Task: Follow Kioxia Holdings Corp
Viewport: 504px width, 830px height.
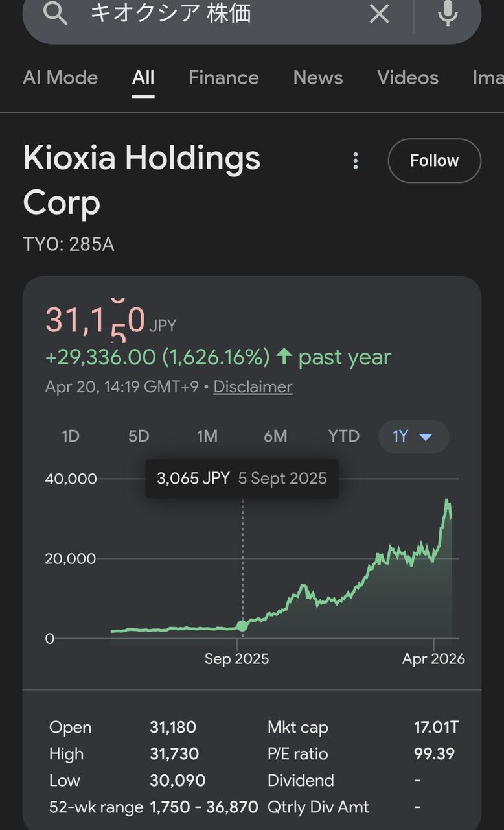Action: pyautogui.click(x=434, y=161)
